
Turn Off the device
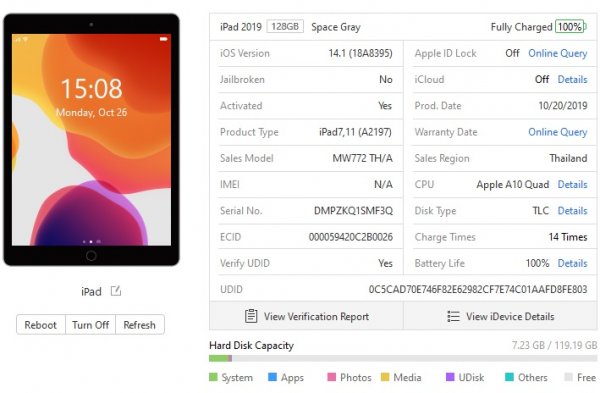tap(90, 325)
